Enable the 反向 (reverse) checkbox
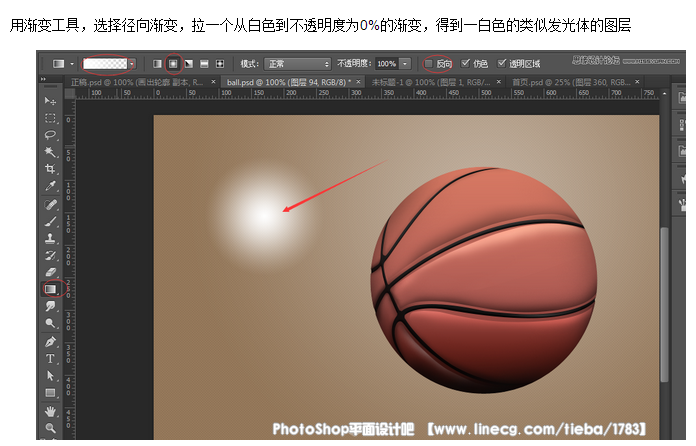Viewport: 696px width, 446px height. pos(428,64)
